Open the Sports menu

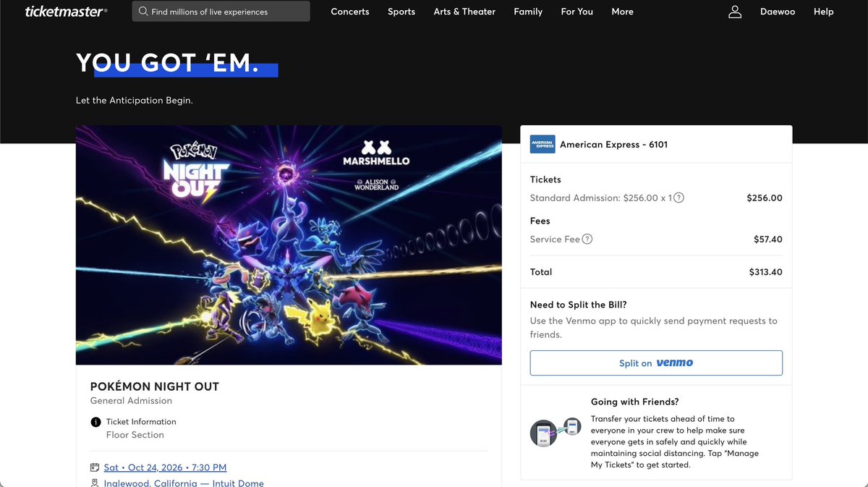click(x=401, y=12)
